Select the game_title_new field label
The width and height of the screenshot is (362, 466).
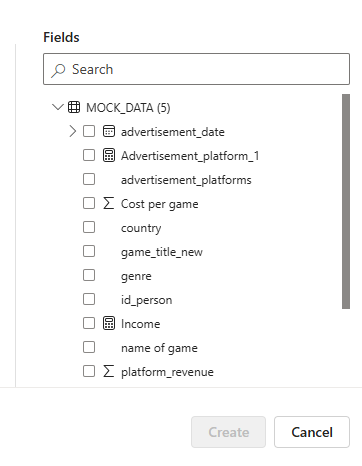[x=162, y=252]
